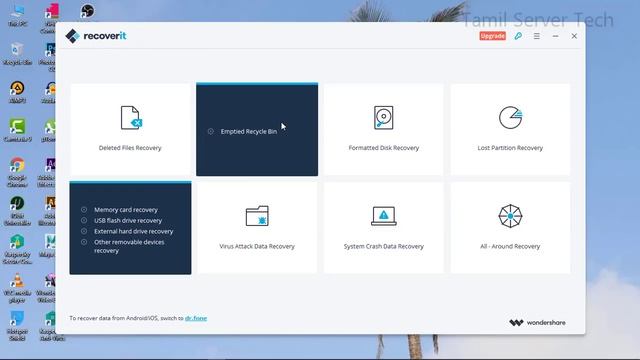640x360 pixels.
Task: Open the registration key icon
Action: click(518, 36)
